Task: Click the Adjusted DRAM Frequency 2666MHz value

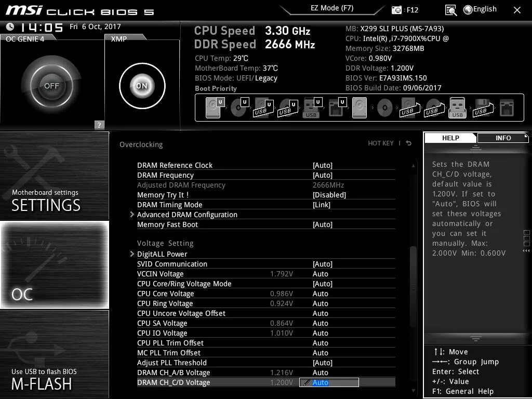Action: click(x=328, y=185)
